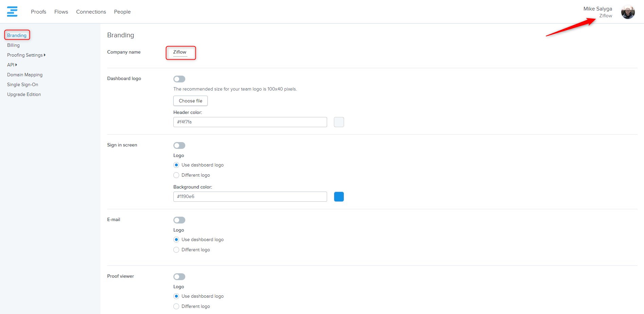The width and height of the screenshot is (644, 314).
Task: Open the Header color swatch
Action: (x=339, y=122)
